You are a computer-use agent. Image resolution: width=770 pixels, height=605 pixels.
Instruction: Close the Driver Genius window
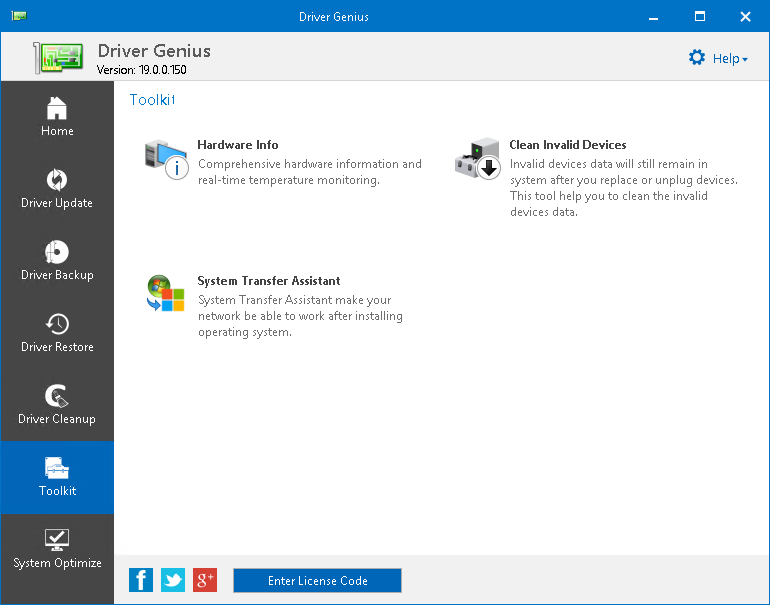click(745, 17)
